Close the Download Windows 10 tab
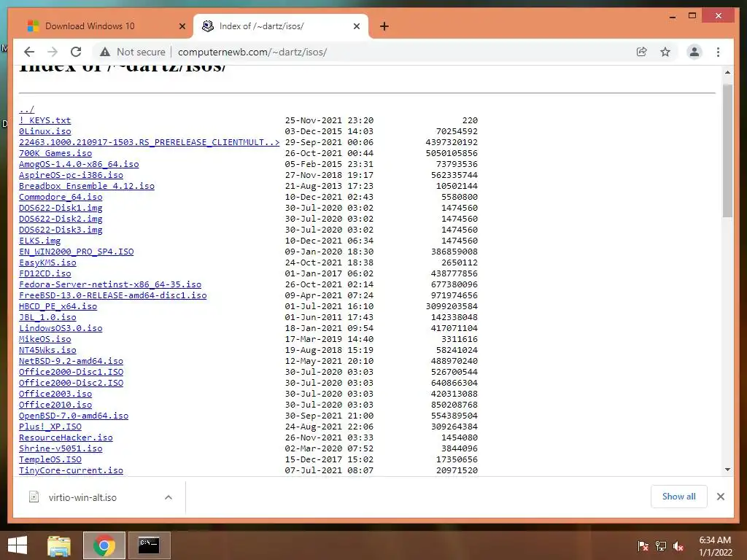The image size is (747, 560). pos(182,26)
